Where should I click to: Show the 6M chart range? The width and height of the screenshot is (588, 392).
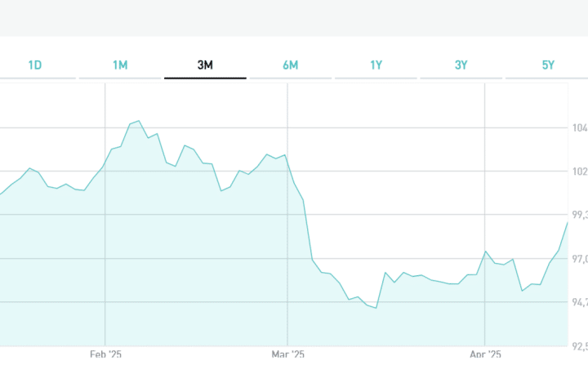tap(290, 65)
